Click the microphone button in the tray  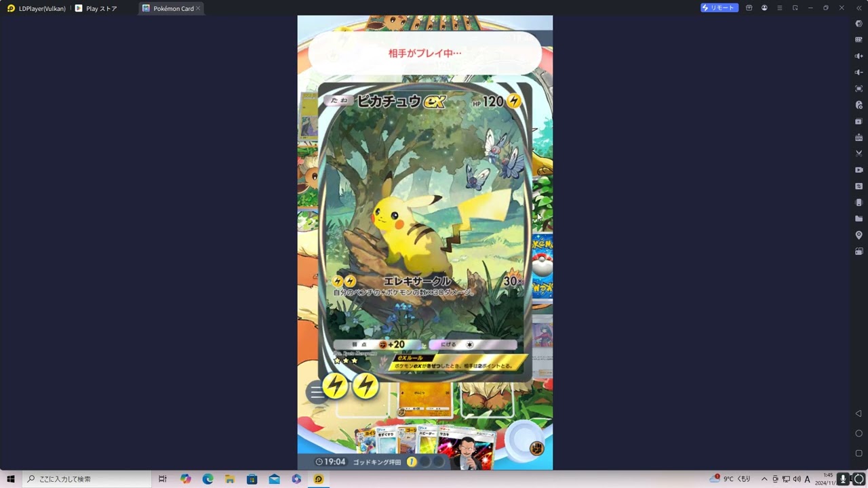(x=843, y=479)
